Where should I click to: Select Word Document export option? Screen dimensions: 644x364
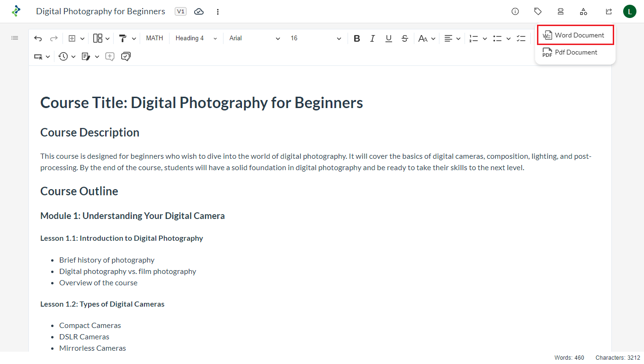575,35
